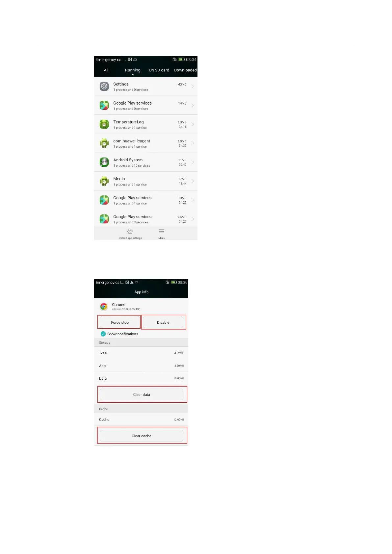The height and width of the screenshot is (554, 392).
Task: Tap the Menu hamburger icon
Action: click(x=162, y=231)
